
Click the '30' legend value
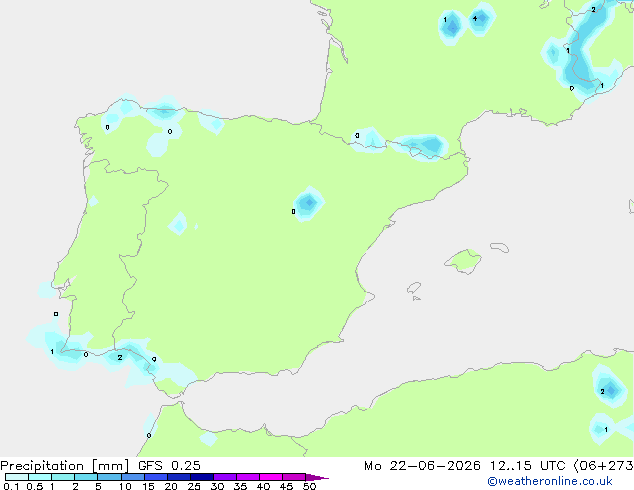[x=217, y=486]
